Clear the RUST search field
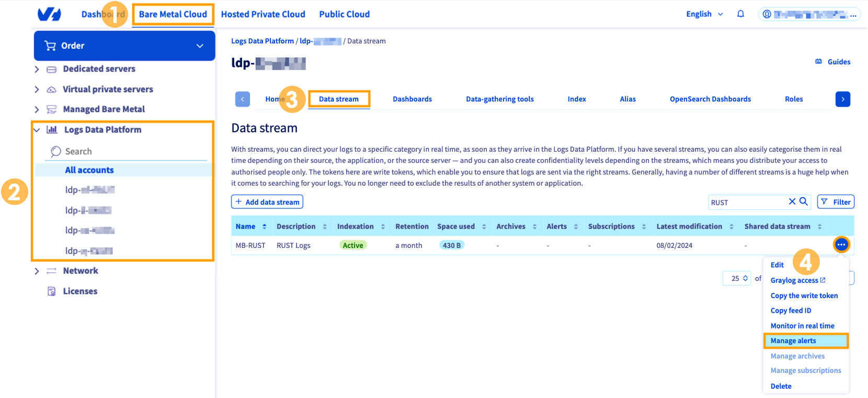The height and width of the screenshot is (398, 868). click(792, 201)
